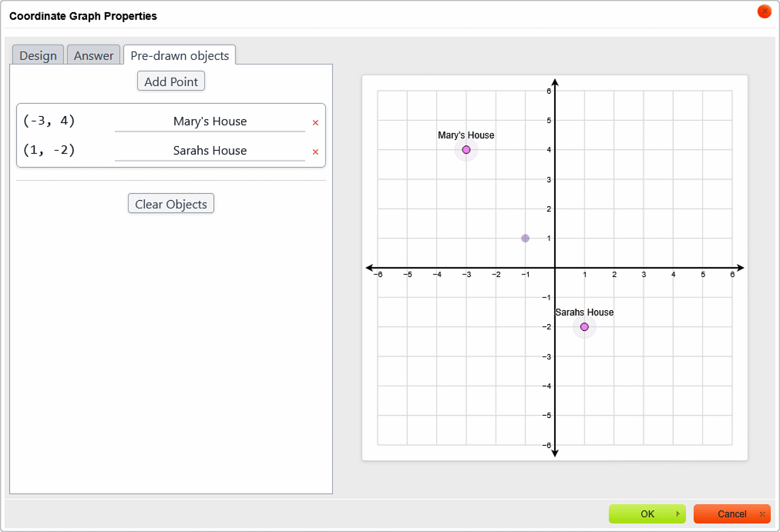The image size is (780, 532).
Task: Edit the Mary's House label field
Action: point(210,122)
